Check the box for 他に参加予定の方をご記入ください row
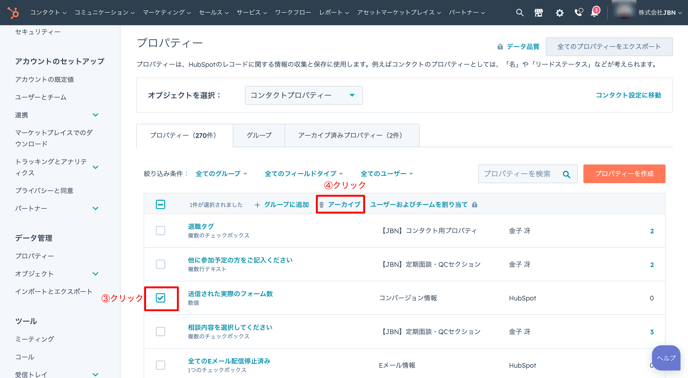This screenshot has width=688, height=378. (x=161, y=264)
